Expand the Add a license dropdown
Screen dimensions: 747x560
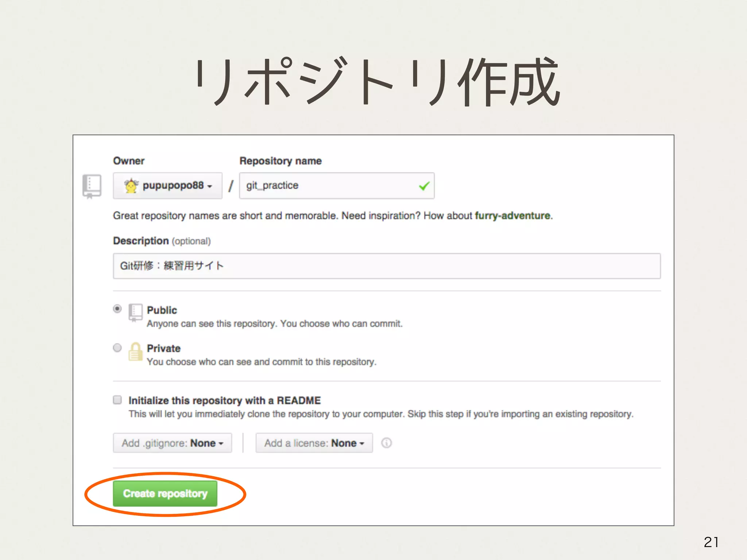(314, 443)
